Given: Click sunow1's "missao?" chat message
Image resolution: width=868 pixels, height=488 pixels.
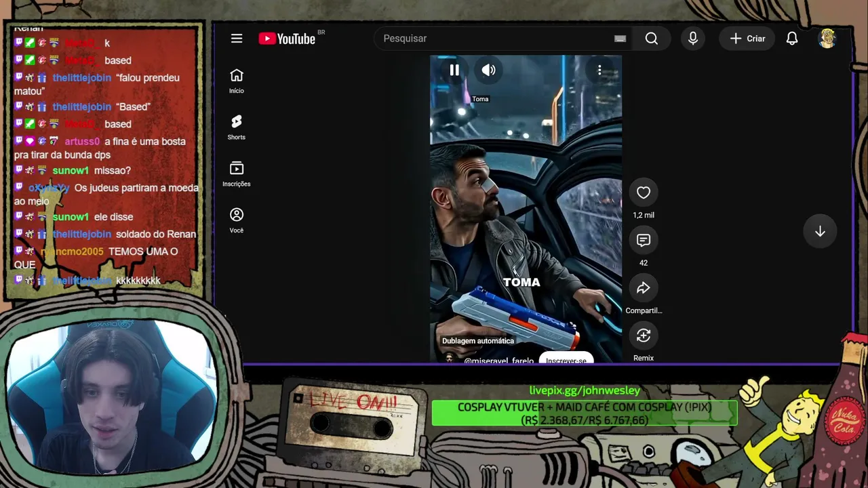Looking at the screenshot, I should pyautogui.click(x=113, y=171).
